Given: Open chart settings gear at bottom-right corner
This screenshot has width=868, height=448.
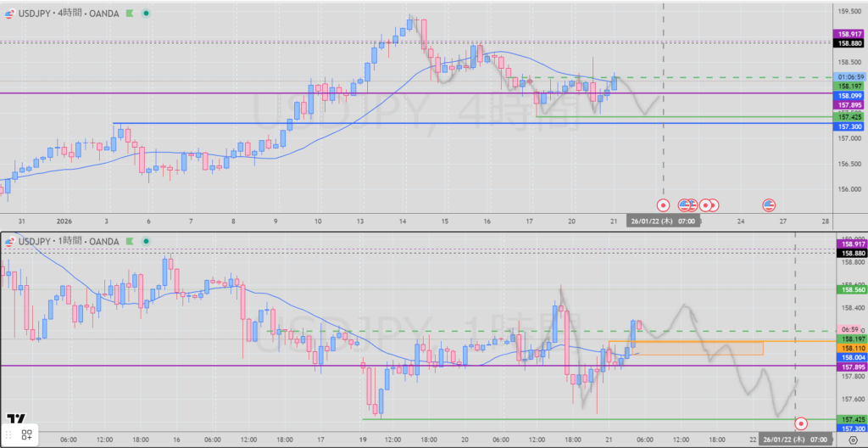Looking at the screenshot, I should tap(852, 441).
